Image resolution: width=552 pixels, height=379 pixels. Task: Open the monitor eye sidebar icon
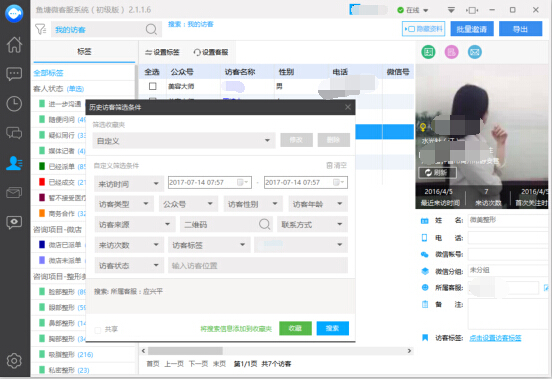(x=14, y=222)
